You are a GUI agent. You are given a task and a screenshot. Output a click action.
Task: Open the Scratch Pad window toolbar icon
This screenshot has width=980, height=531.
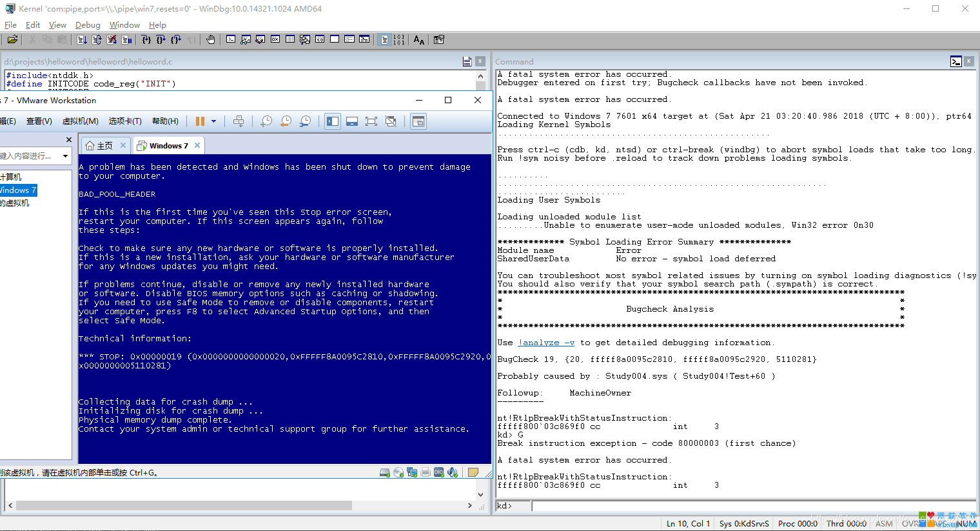[x=335, y=39]
